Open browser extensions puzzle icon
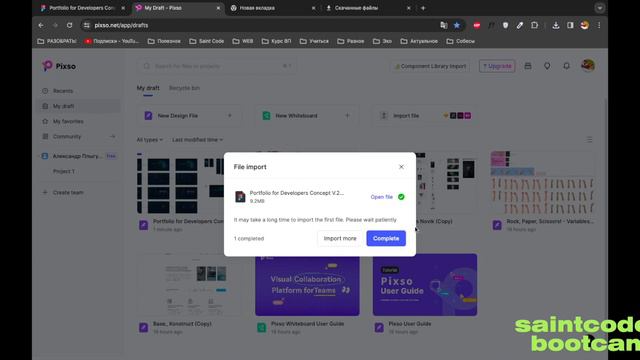This screenshot has height=360, width=640. 534,25
